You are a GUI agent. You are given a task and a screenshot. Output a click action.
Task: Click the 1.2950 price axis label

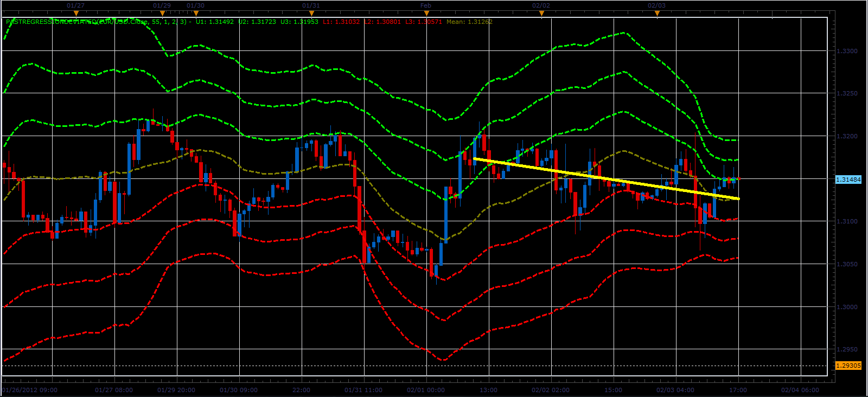click(848, 349)
